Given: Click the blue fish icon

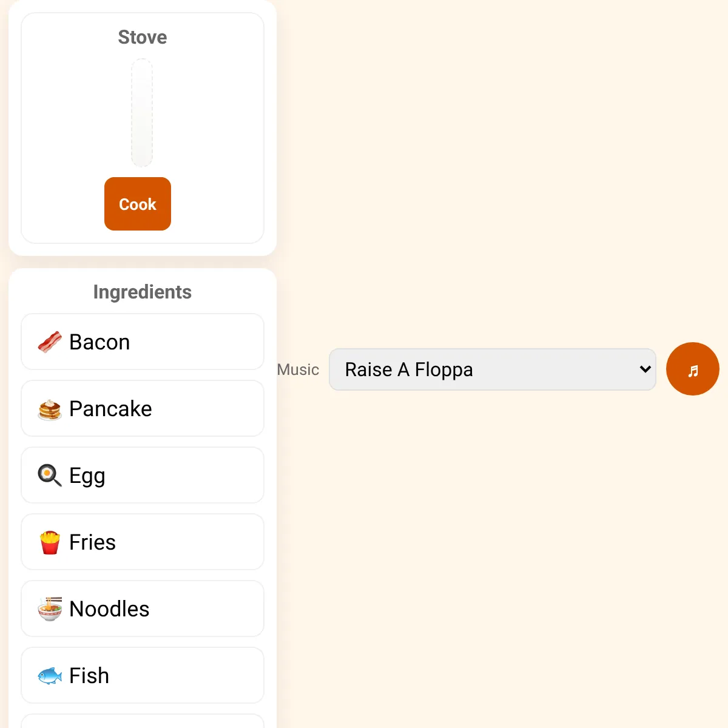Looking at the screenshot, I should [x=50, y=676].
